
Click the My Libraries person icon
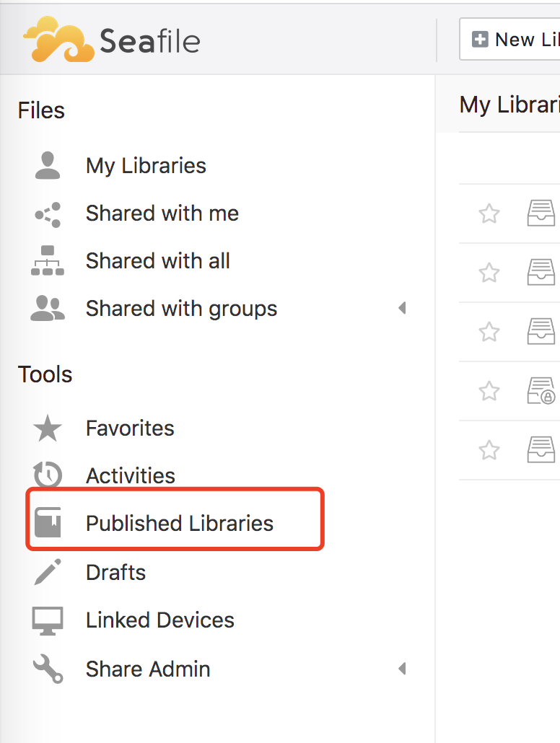[x=48, y=165]
